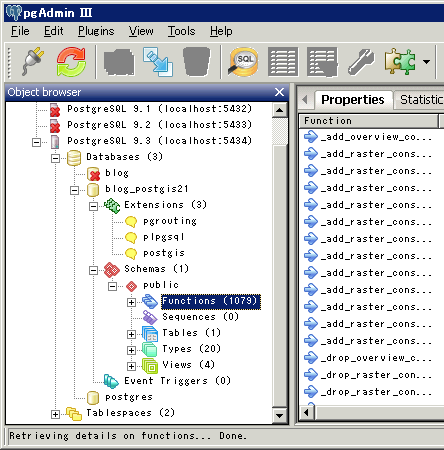Expand the Views (4) node

131,366
